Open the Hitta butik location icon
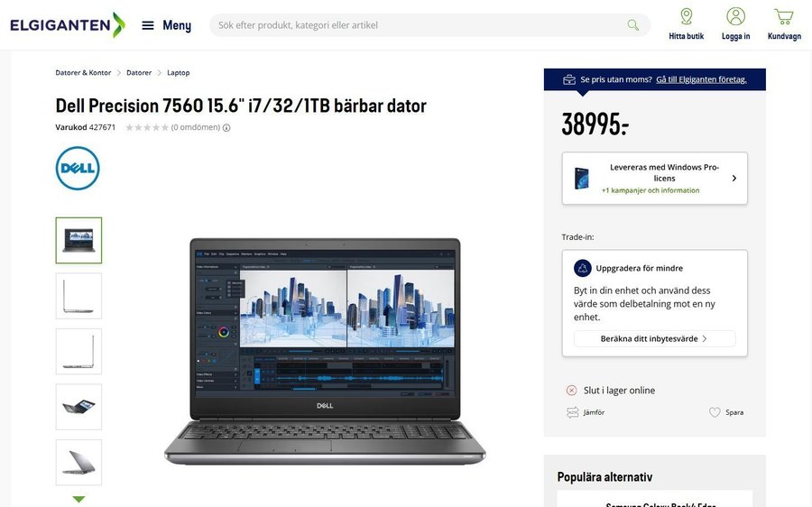 point(687,16)
